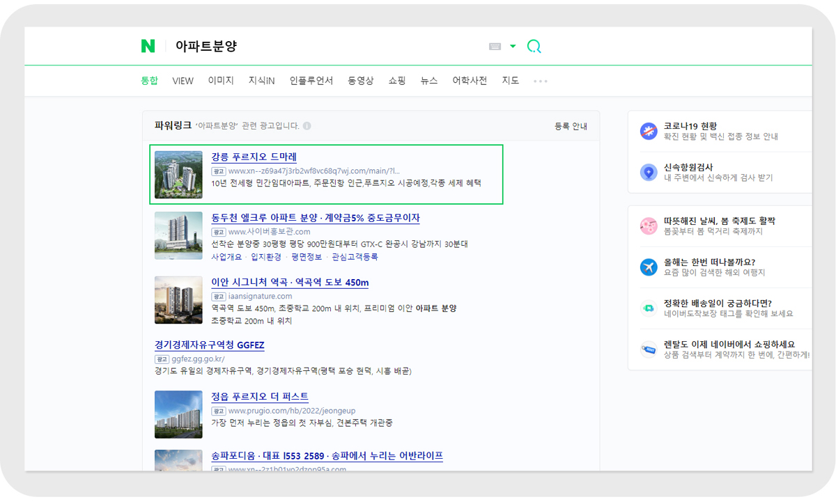Image resolution: width=836 pixels, height=504 pixels.
Task: Click the 동두천 엘크루 thumbnail image
Action: 178,236
